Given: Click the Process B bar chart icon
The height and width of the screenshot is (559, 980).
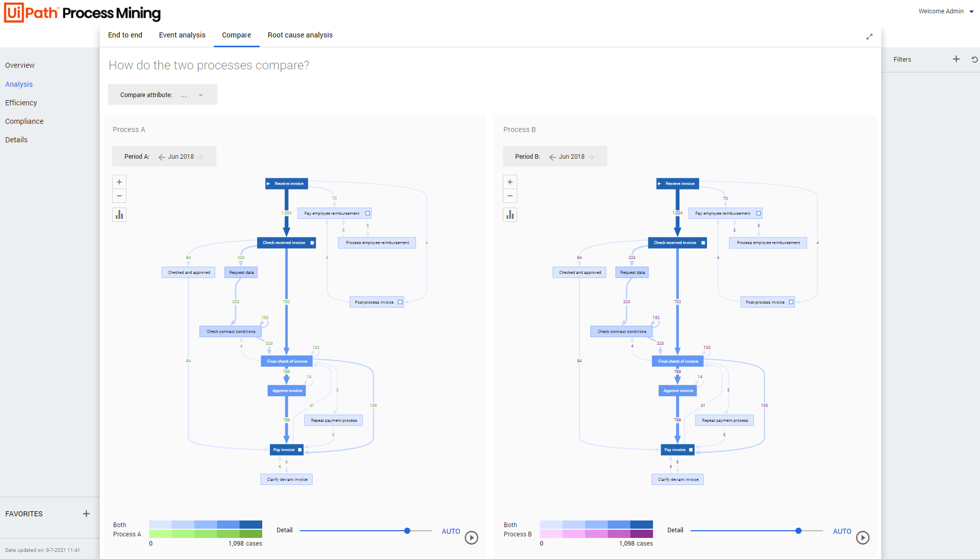Looking at the screenshot, I should click(510, 215).
